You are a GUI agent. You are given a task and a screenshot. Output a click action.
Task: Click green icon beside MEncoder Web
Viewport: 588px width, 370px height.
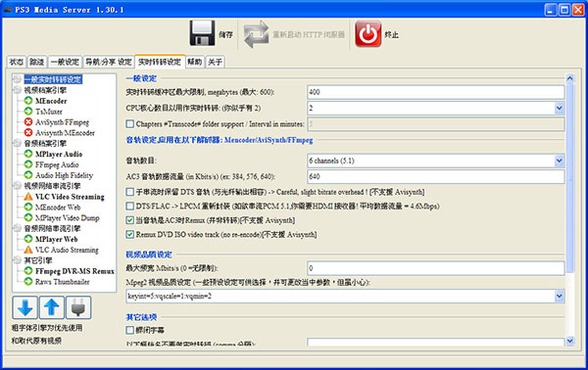[x=28, y=208]
